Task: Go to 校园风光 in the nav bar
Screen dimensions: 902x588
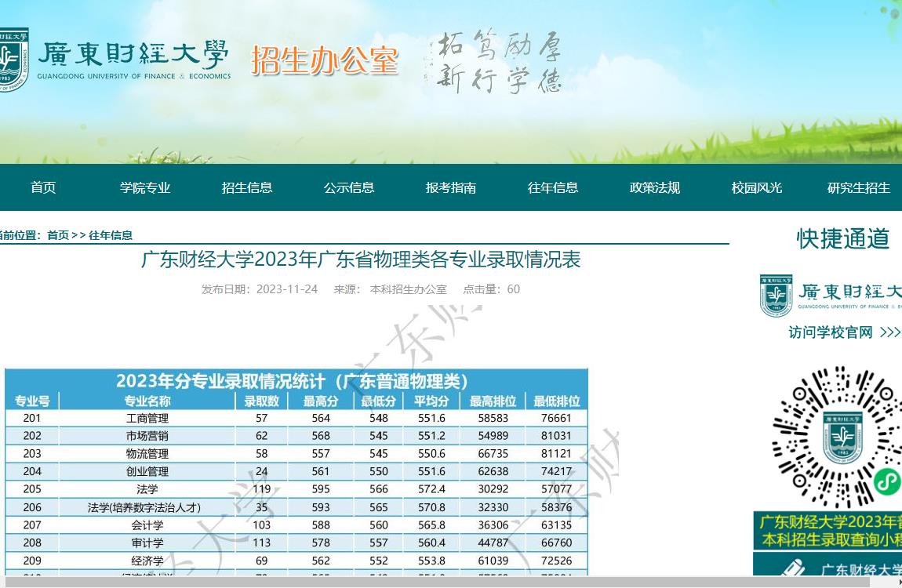Action: tap(756, 187)
